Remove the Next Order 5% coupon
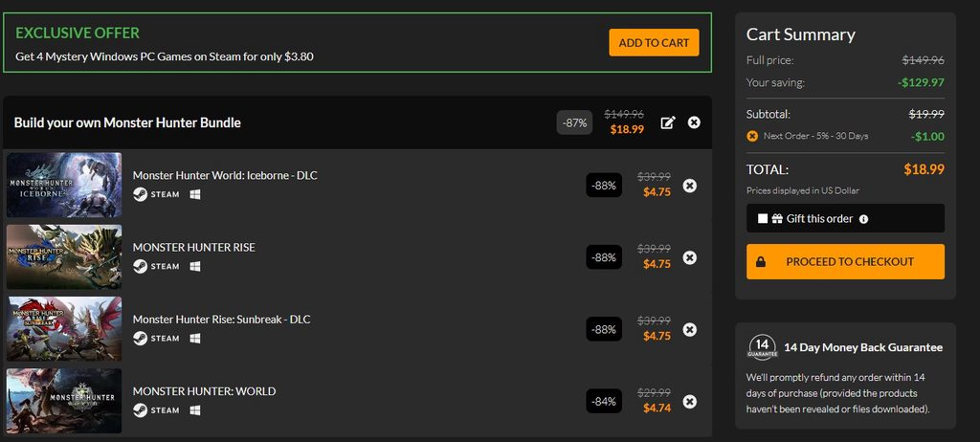The height and width of the screenshot is (442, 980). click(752, 136)
